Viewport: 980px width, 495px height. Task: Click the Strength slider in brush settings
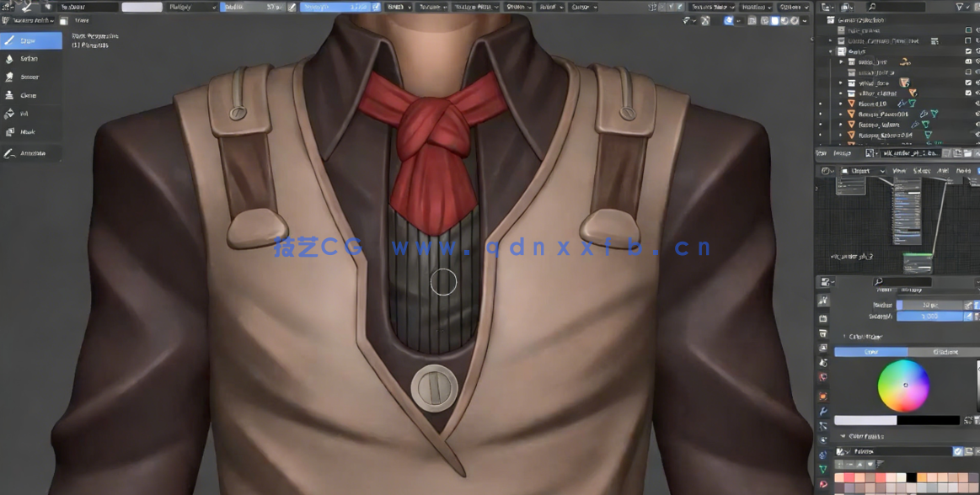tap(929, 317)
